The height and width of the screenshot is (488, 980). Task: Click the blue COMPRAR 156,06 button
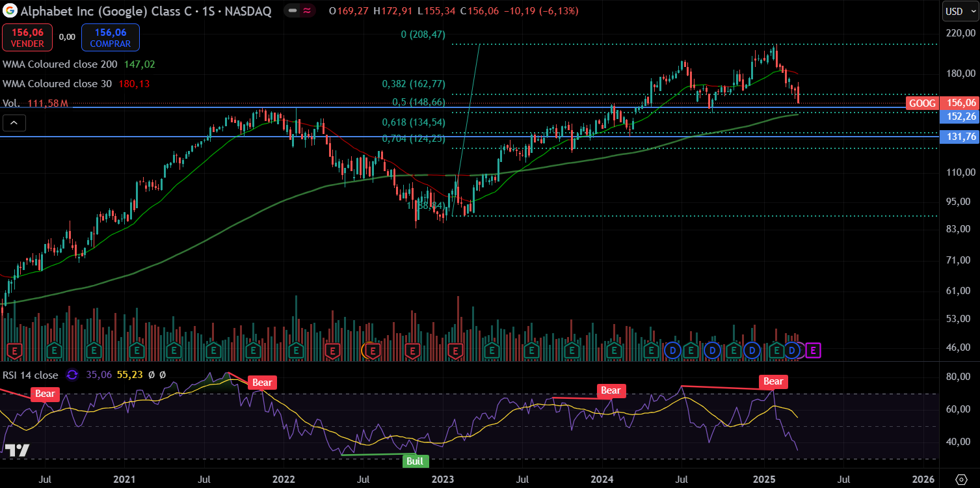[x=111, y=38]
